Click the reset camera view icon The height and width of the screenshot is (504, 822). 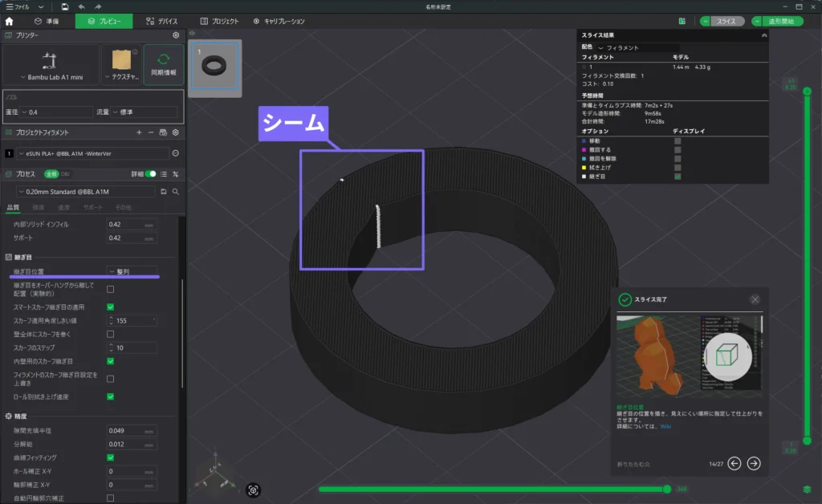254,490
